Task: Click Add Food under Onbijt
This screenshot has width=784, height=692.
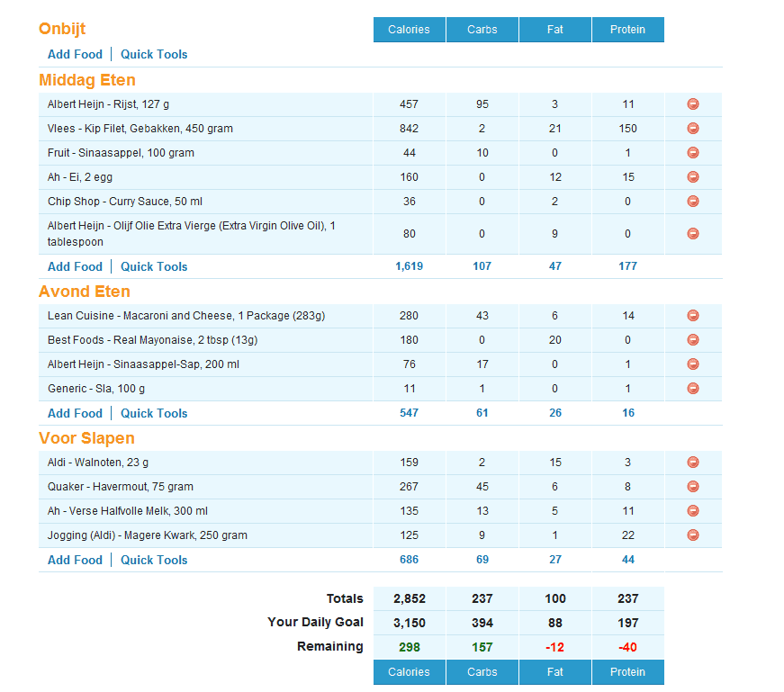Action: (75, 54)
